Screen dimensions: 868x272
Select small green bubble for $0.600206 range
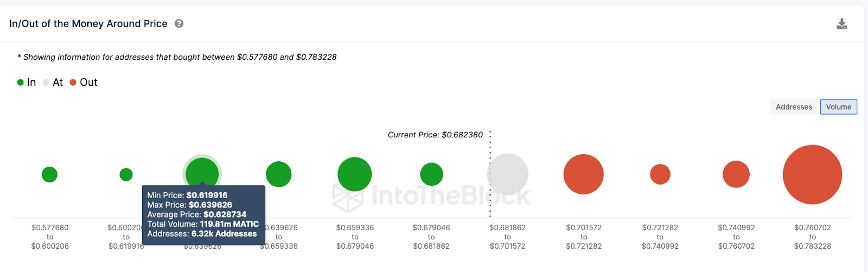(126, 174)
